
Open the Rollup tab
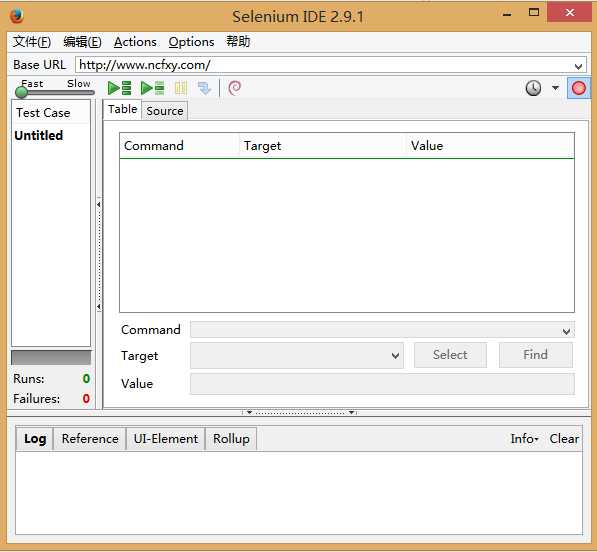(x=231, y=439)
